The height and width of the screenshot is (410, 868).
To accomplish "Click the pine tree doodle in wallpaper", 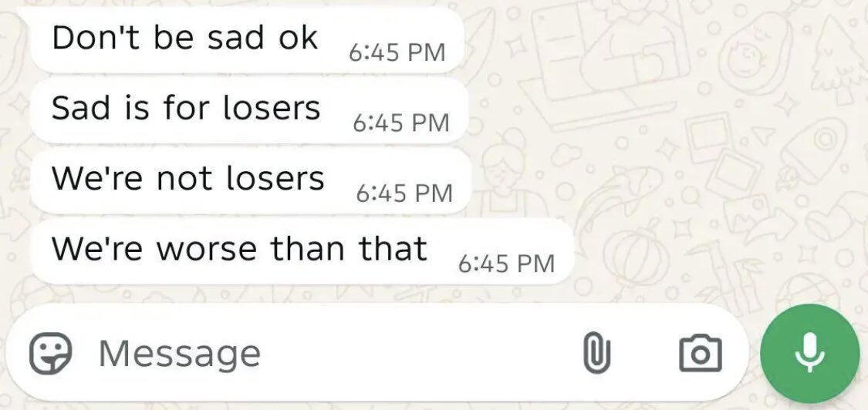I will [840, 61].
